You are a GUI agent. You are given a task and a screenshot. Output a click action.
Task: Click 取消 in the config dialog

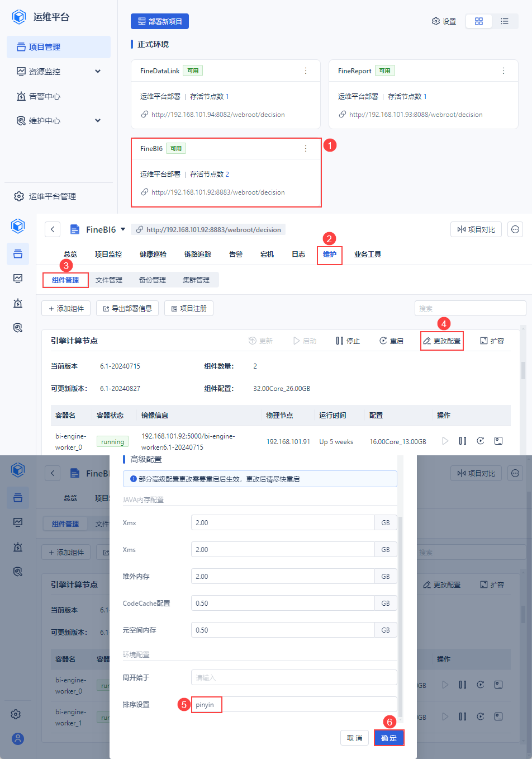(x=354, y=738)
